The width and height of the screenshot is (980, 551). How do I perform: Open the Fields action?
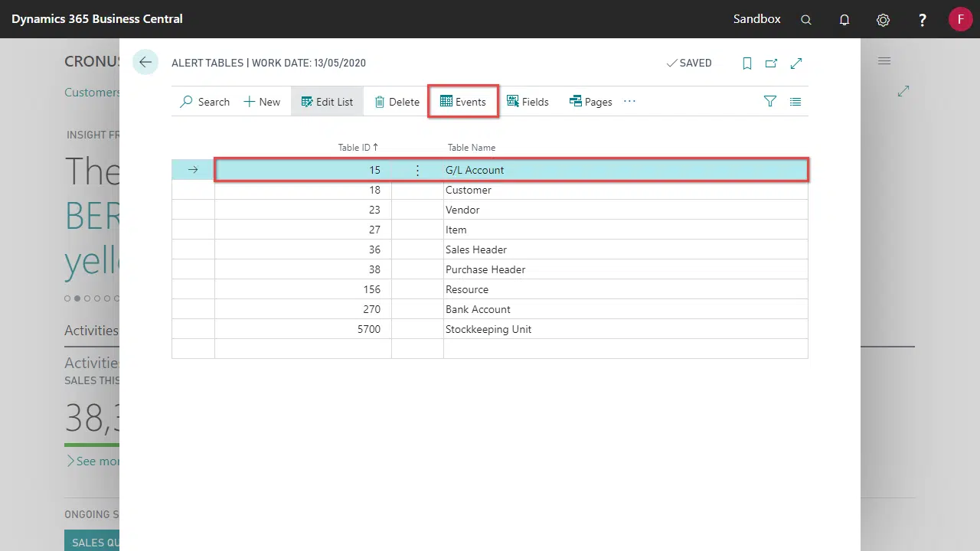(x=528, y=102)
